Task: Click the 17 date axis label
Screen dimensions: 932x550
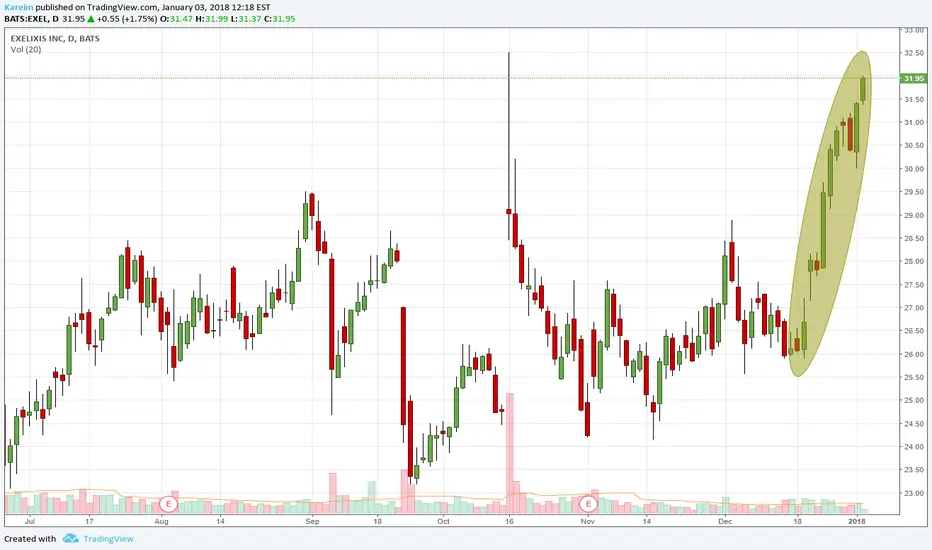Action: coord(89,521)
